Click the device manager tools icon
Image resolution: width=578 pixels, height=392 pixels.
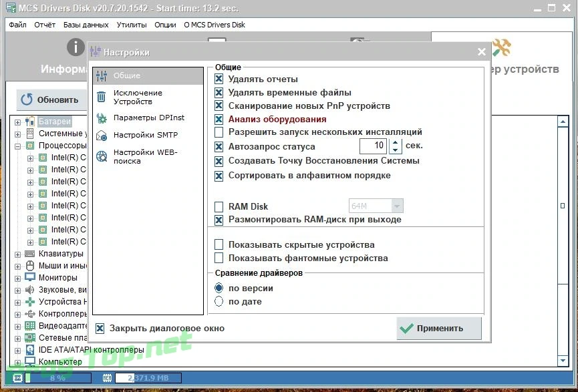pyautogui.click(x=501, y=47)
